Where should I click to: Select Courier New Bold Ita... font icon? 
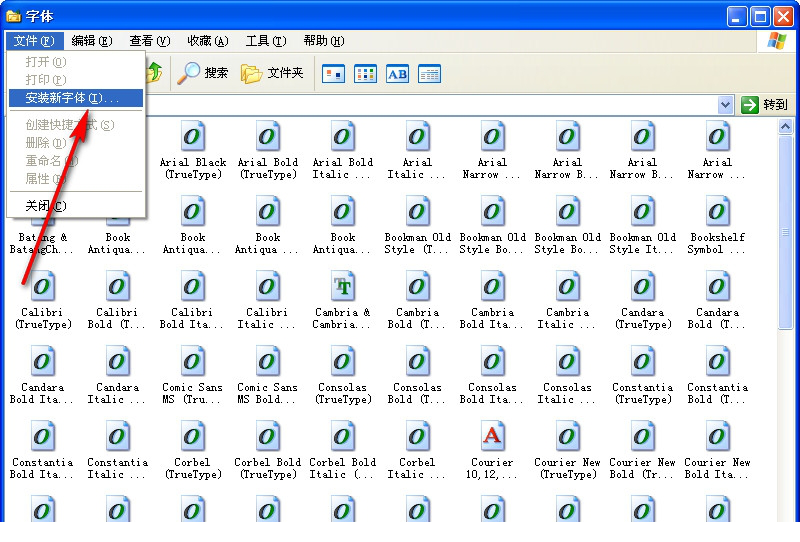click(717, 437)
